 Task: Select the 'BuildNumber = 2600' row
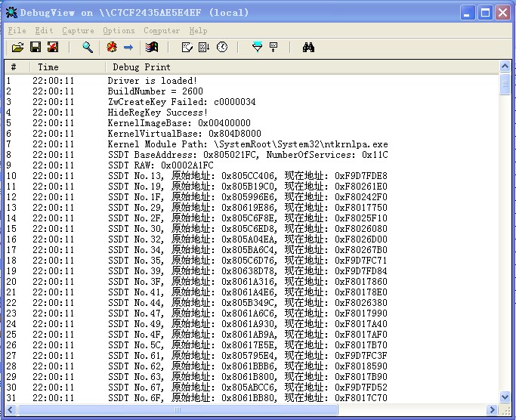[x=252, y=91]
